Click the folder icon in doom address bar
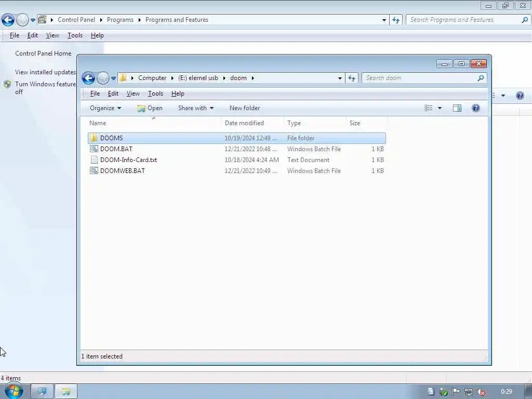The height and width of the screenshot is (399, 532). click(x=123, y=78)
